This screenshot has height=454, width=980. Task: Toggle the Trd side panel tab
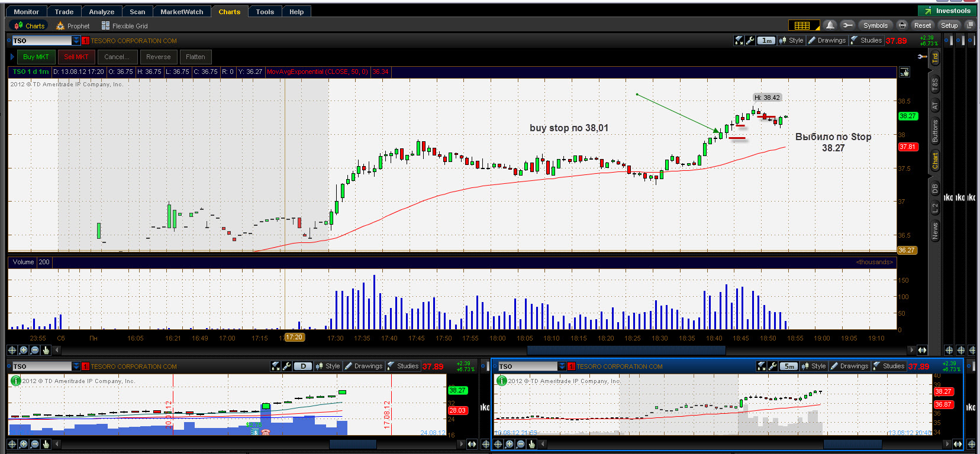pyautogui.click(x=936, y=58)
